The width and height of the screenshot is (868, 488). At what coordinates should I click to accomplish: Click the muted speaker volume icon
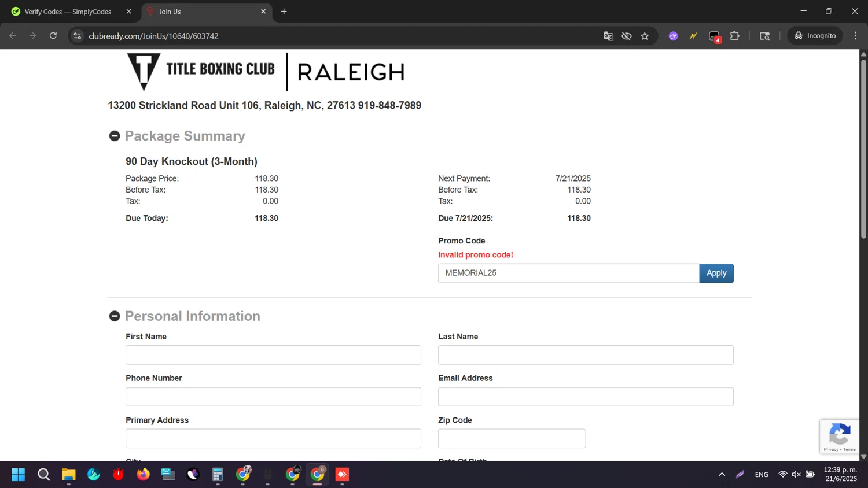[x=796, y=475]
